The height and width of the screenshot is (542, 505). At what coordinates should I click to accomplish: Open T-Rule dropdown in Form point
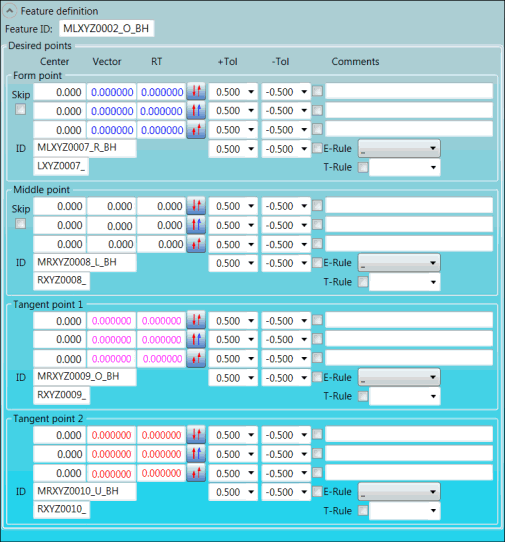[x=405, y=168]
